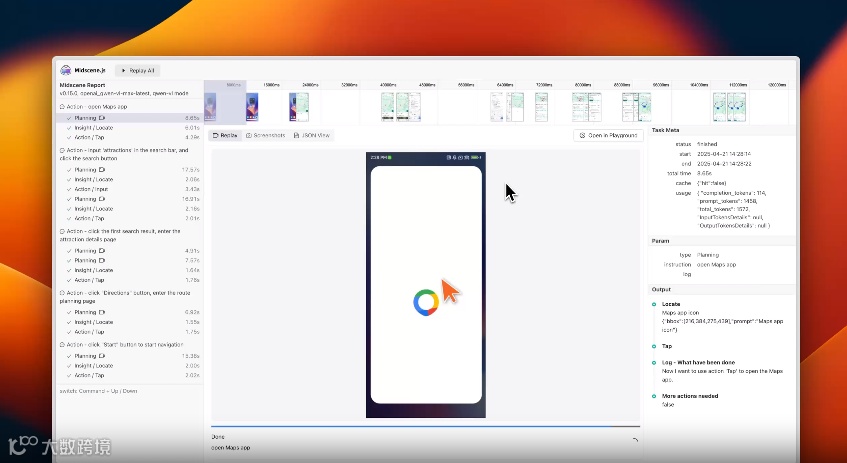Select the Action / Tap row taking 2.02s

[x=130, y=375]
